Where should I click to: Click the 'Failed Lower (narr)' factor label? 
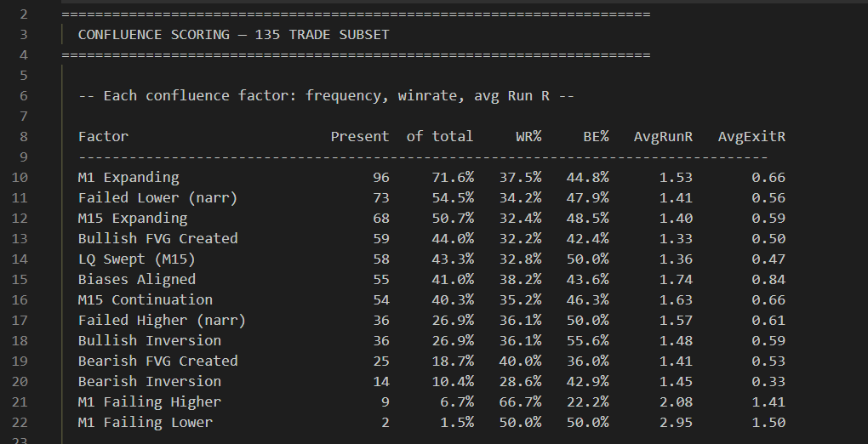pos(157,197)
